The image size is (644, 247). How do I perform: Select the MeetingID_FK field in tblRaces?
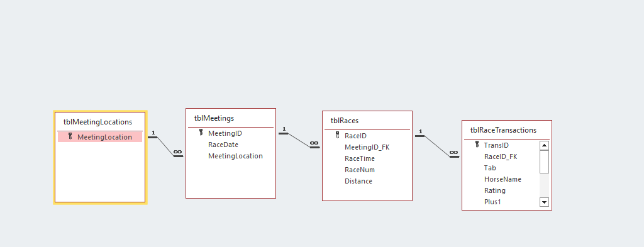(x=367, y=147)
